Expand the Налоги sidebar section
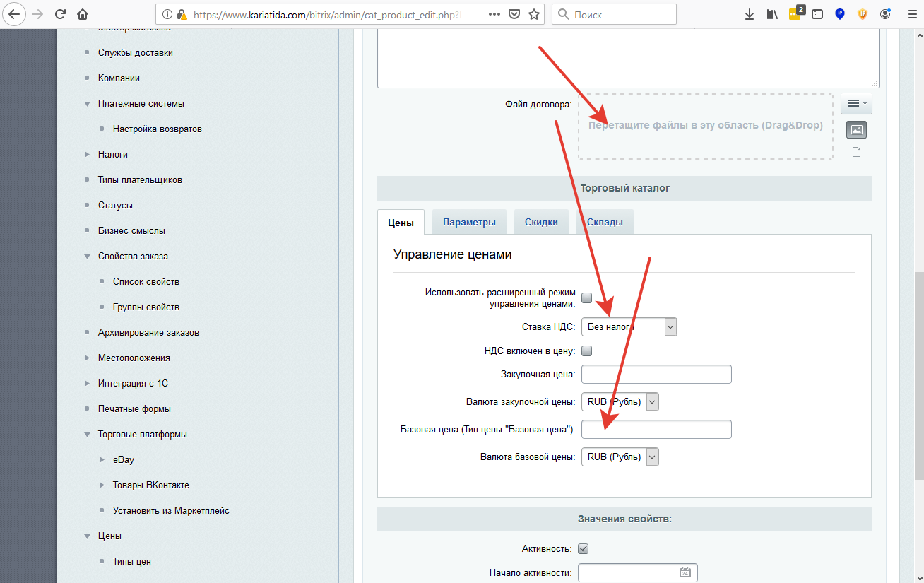 [112, 154]
